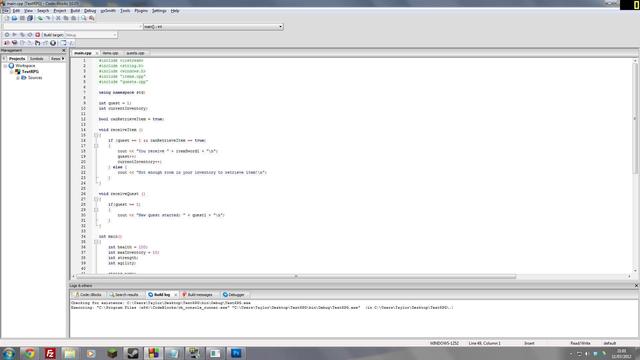Viewport: 640px width, 360px height.
Task: Open the File menu
Action: 5,11
